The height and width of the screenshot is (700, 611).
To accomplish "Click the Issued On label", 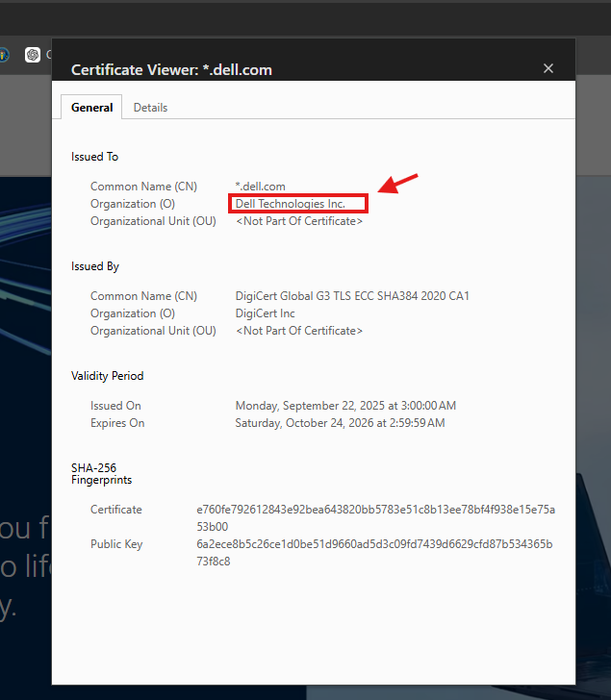I will [115, 406].
